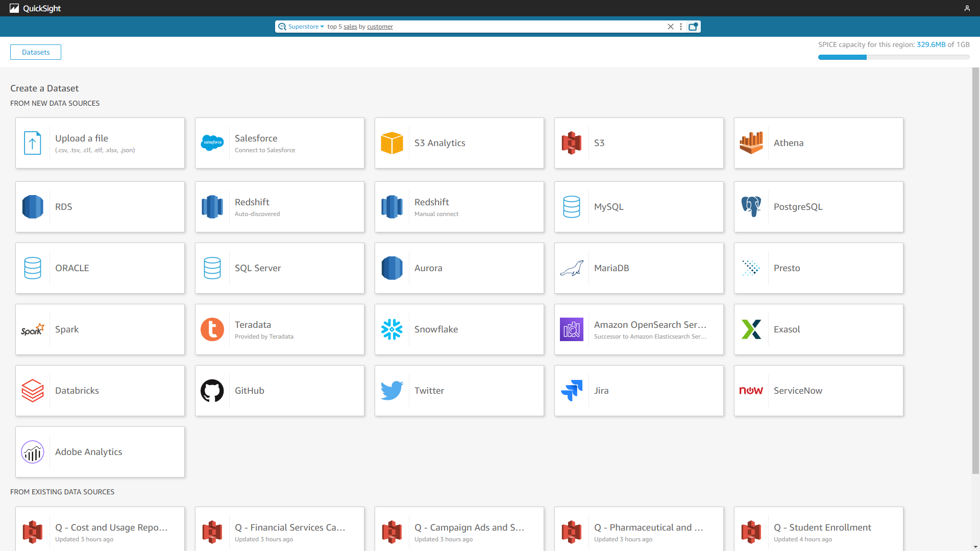Click the SQL Server icon
The height and width of the screenshot is (551, 980).
[x=212, y=268]
